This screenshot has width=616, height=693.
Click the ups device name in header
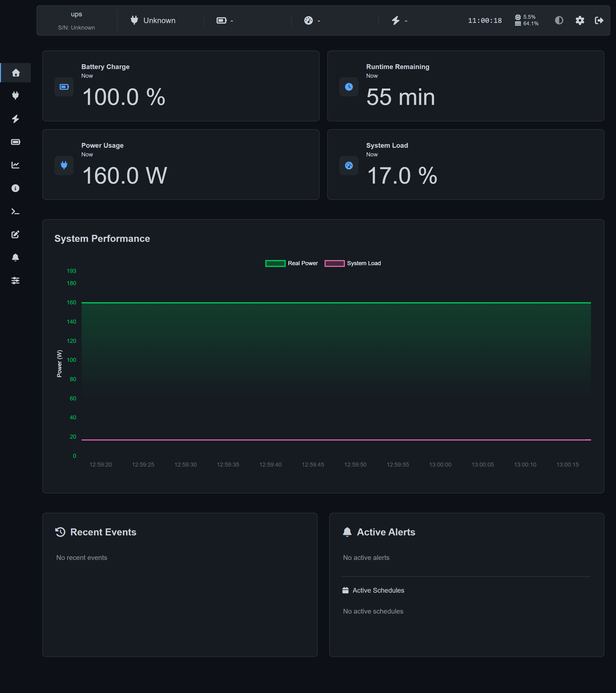pos(76,14)
